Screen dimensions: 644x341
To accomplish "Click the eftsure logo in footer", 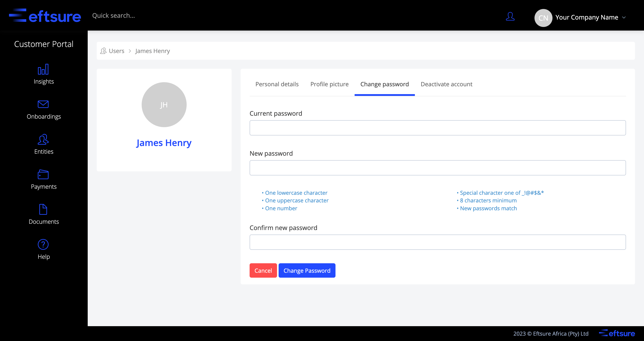I will pyautogui.click(x=617, y=333).
